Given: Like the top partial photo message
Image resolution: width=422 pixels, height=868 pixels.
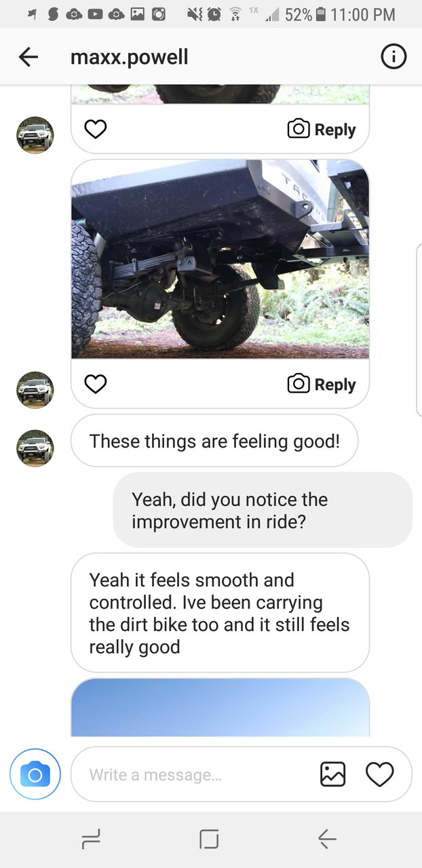Looking at the screenshot, I should tap(96, 129).
